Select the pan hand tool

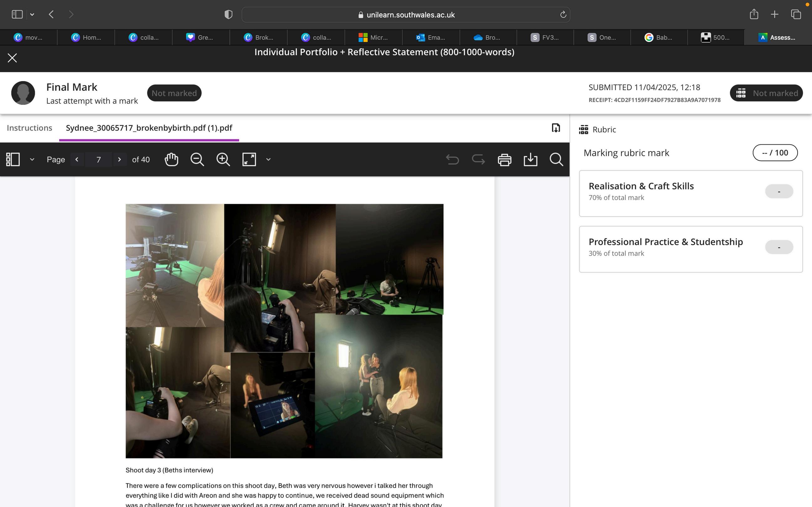pyautogui.click(x=171, y=160)
